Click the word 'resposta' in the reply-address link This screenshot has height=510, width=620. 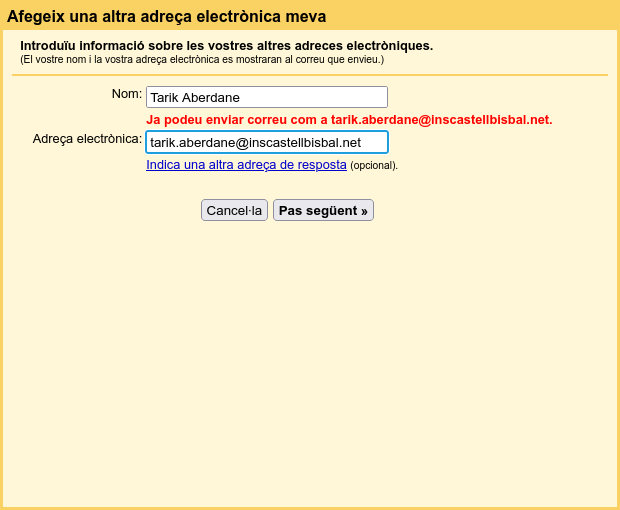(x=321, y=165)
